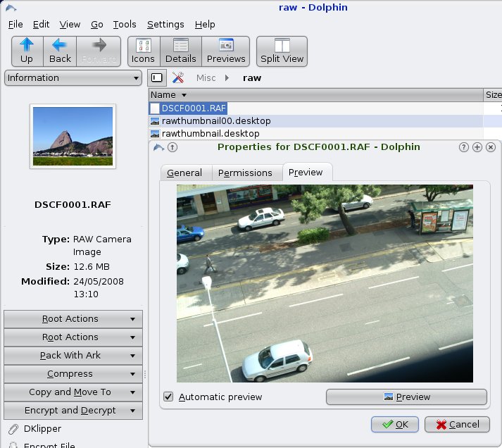Click the Up navigation arrow icon

click(x=27, y=51)
